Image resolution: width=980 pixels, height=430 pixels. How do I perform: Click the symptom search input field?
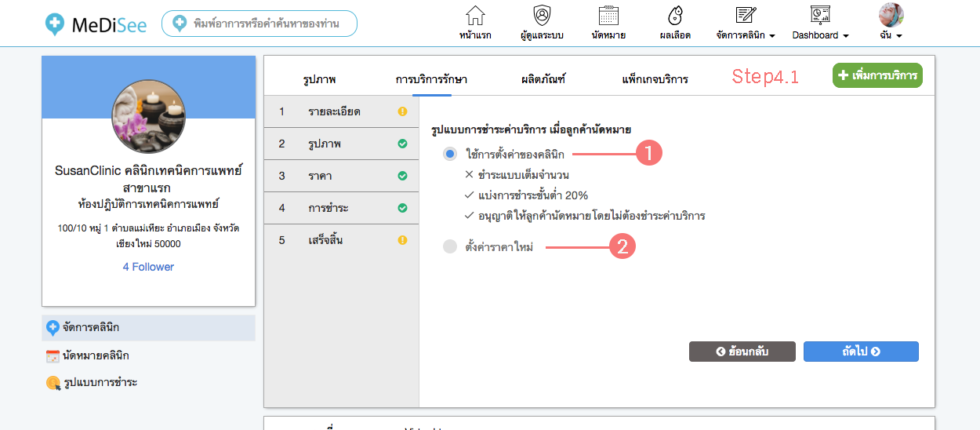(x=267, y=24)
